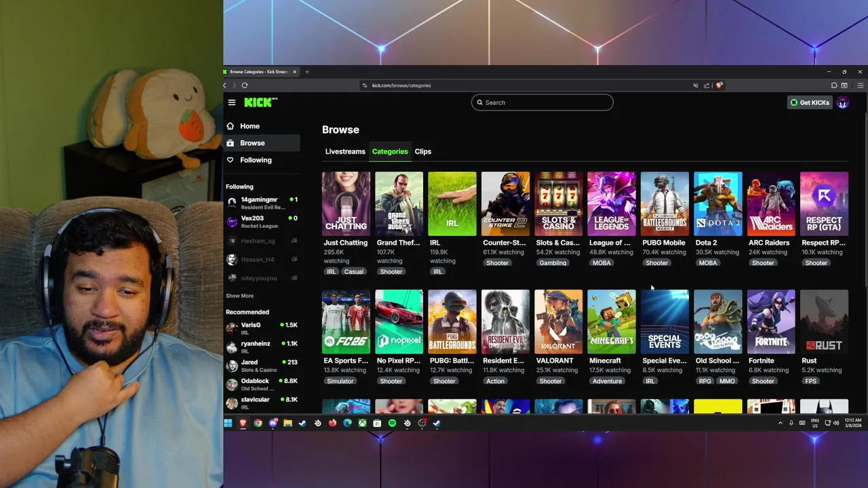
Task: Open the Windows Start menu
Action: [228, 423]
